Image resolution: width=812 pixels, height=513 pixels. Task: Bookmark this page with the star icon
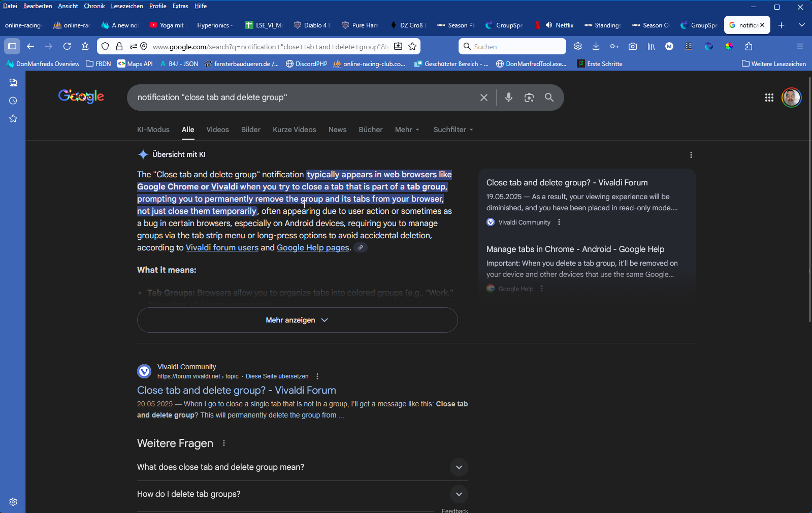pyautogui.click(x=412, y=47)
